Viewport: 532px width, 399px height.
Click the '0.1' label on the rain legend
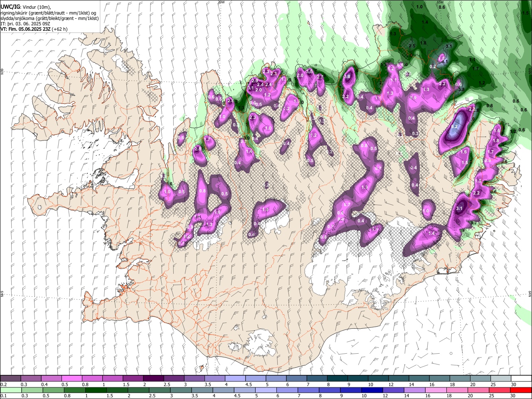click(3, 396)
